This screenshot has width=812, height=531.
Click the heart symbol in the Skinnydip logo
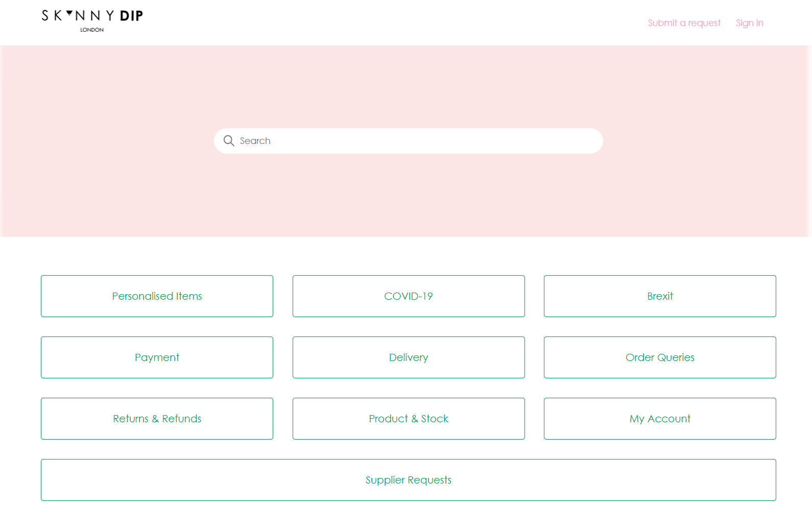point(69,13)
